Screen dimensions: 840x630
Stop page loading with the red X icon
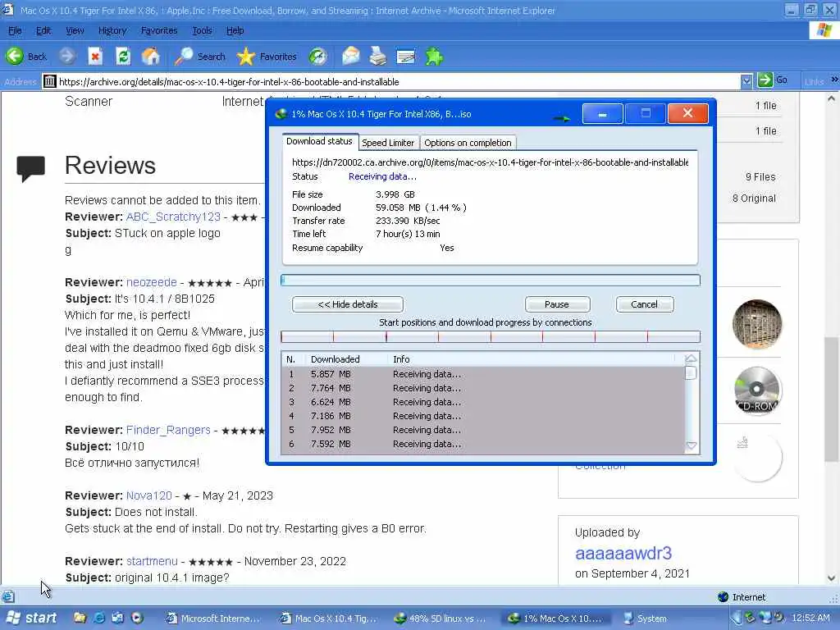pos(95,57)
